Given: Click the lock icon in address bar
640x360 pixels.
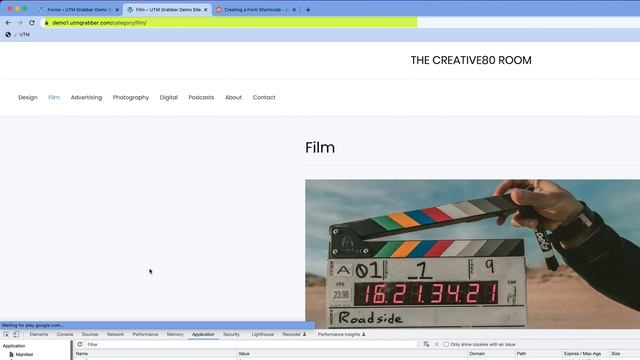Looking at the screenshot, I should (x=47, y=23).
